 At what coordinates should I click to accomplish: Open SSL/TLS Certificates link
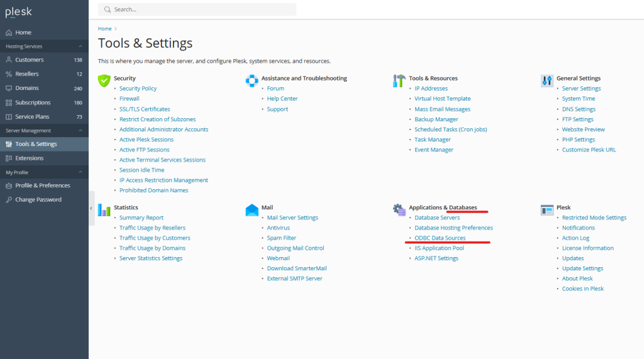[x=145, y=109]
